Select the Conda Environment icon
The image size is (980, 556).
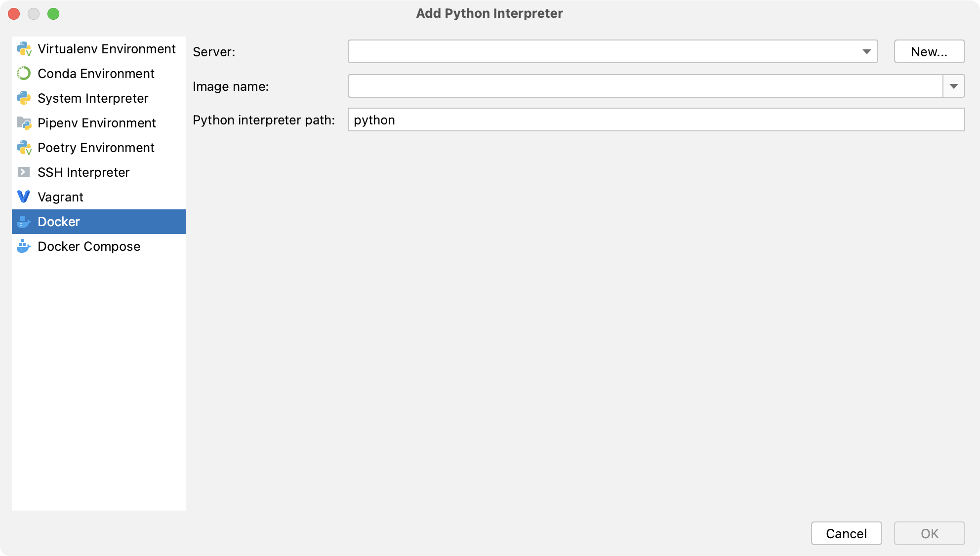[24, 73]
